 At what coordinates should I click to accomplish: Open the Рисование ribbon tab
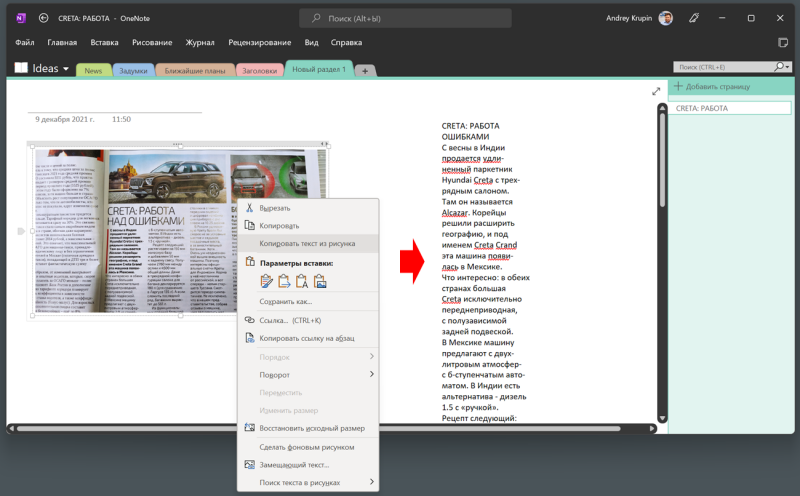tap(152, 43)
